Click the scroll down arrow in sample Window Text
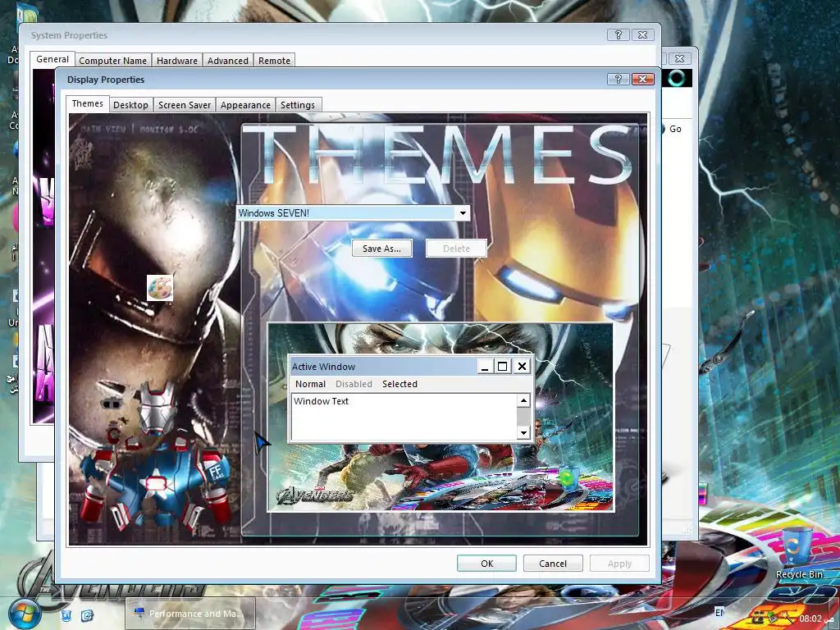The image size is (840, 630). point(523,432)
